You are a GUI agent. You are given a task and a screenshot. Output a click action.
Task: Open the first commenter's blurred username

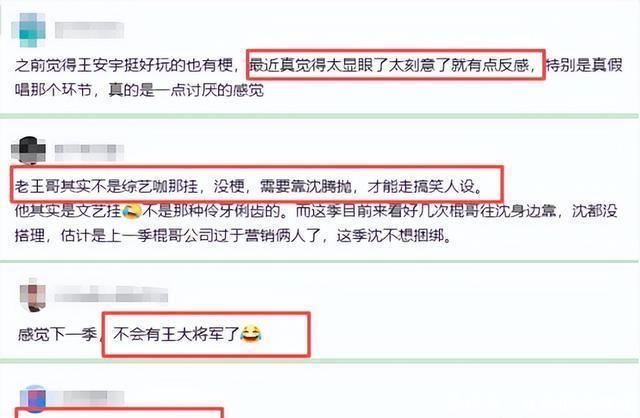[x=89, y=30]
